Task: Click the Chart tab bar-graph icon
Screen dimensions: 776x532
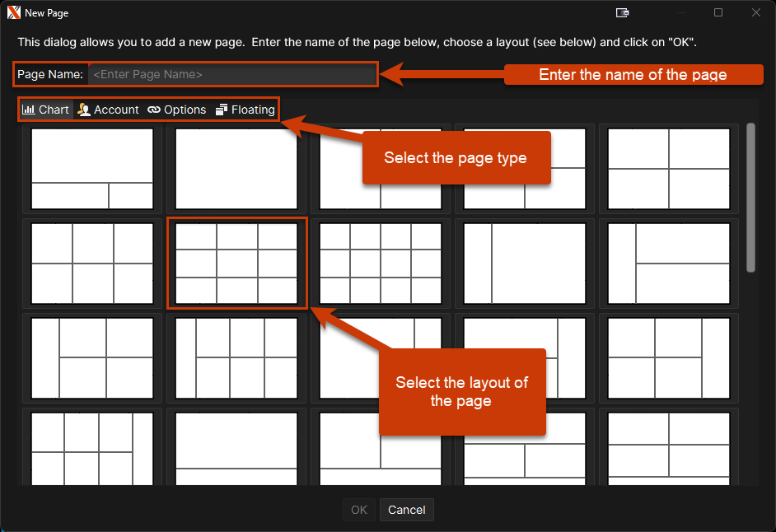Action: pyautogui.click(x=29, y=110)
